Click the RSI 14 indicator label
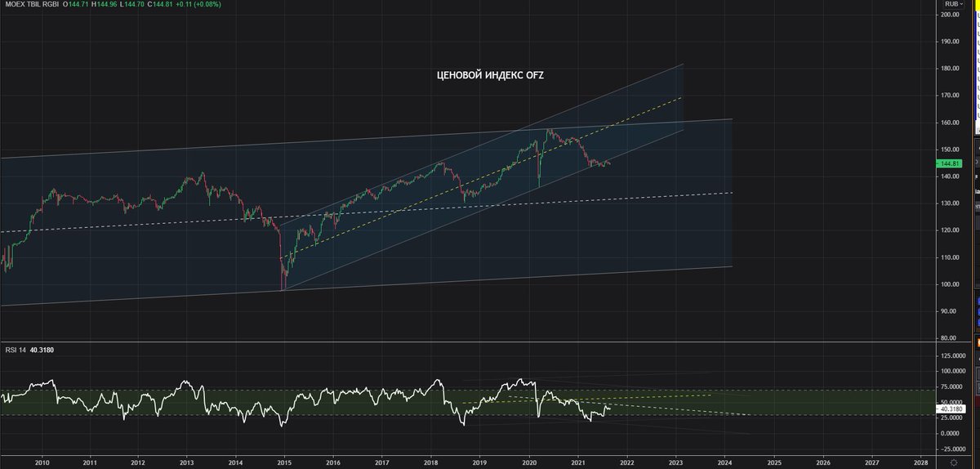 [16, 350]
